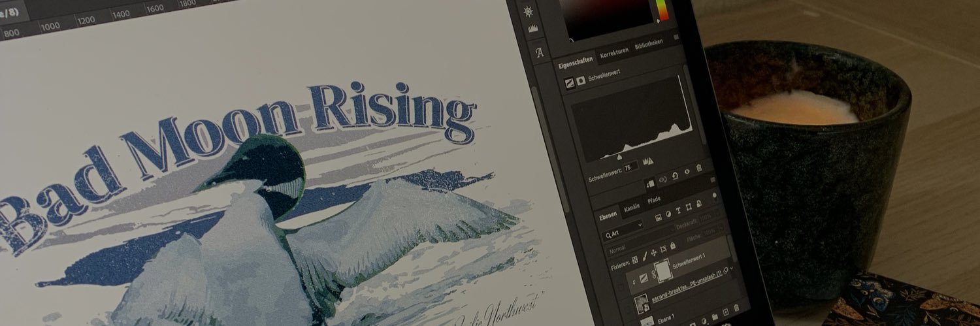Screen dimensions: 980x326
Task: Click the hue spectrum slider strip
Action: coord(662,10)
